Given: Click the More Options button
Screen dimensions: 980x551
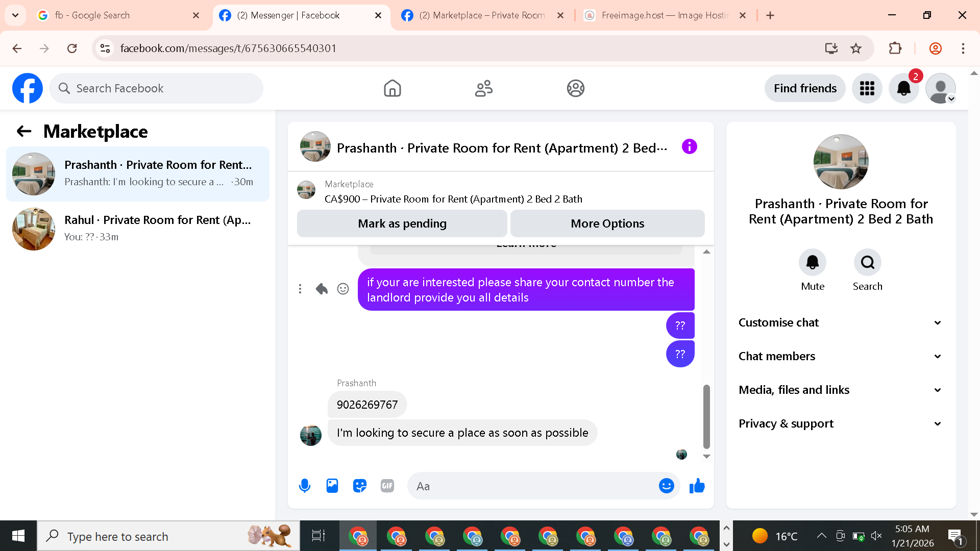Looking at the screenshot, I should click(607, 223).
